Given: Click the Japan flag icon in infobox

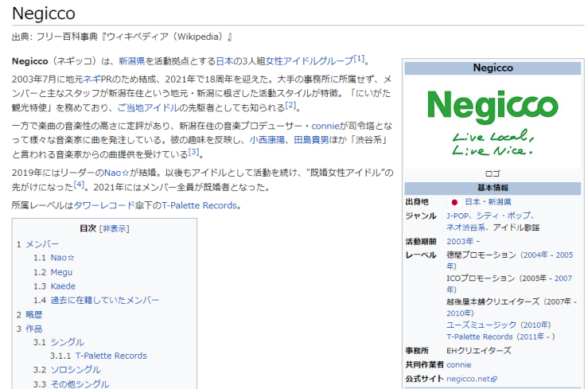Looking at the screenshot, I should 454,202.
